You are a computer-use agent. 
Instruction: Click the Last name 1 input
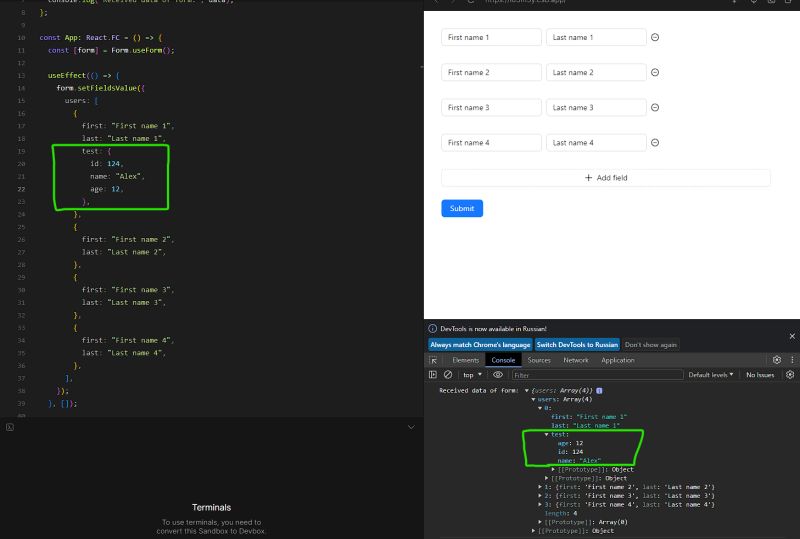(596, 37)
